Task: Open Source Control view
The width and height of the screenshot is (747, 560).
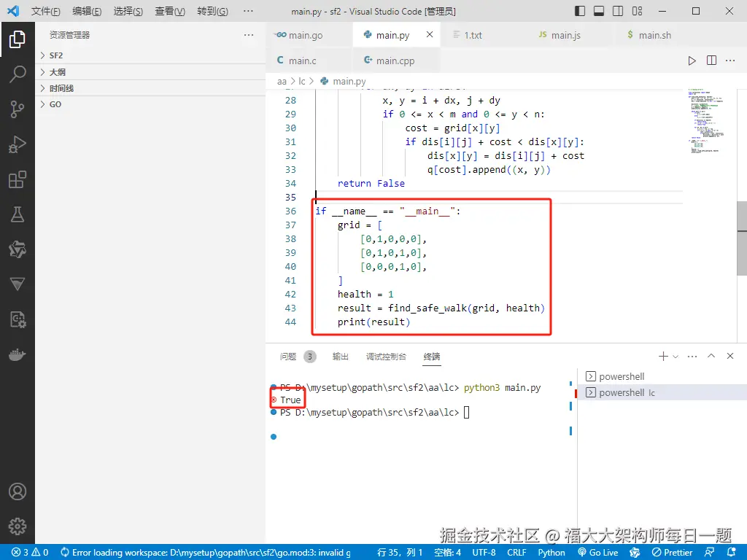Action: [18, 109]
